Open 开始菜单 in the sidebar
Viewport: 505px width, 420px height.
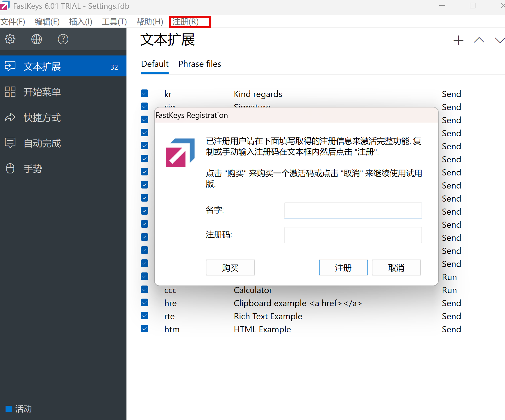(x=42, y=92)
